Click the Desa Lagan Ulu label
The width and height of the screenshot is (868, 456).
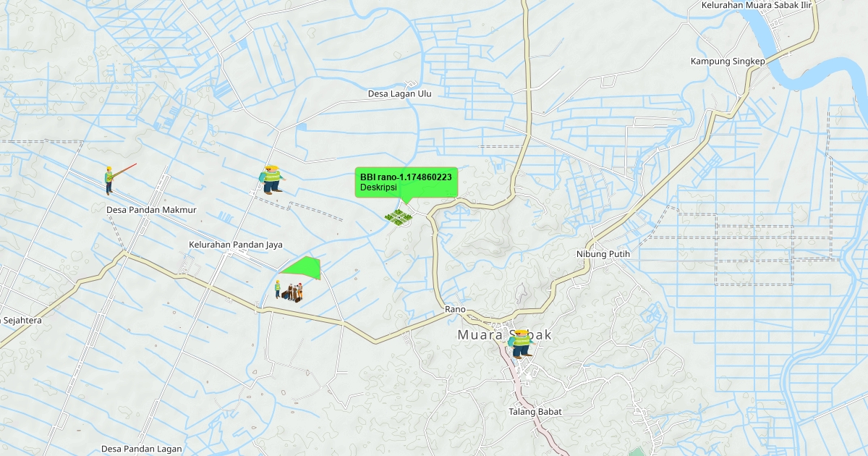click(x=399, y=94)
